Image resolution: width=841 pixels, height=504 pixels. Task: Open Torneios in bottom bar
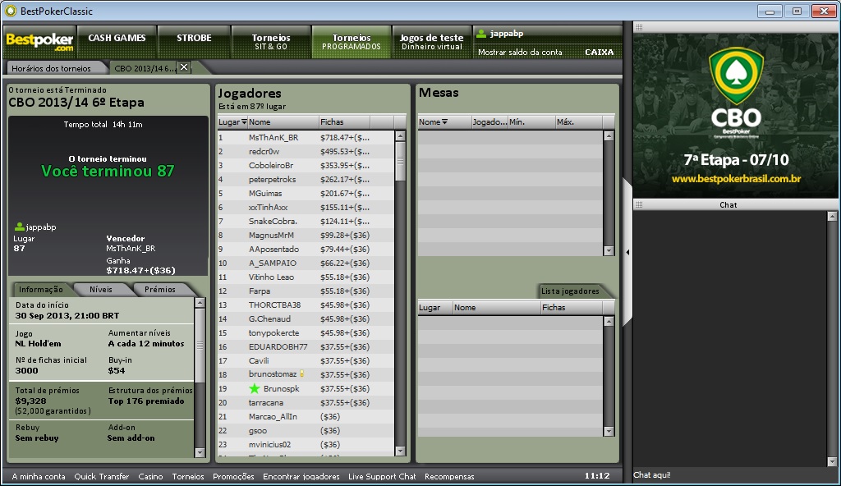click(188, 476)
